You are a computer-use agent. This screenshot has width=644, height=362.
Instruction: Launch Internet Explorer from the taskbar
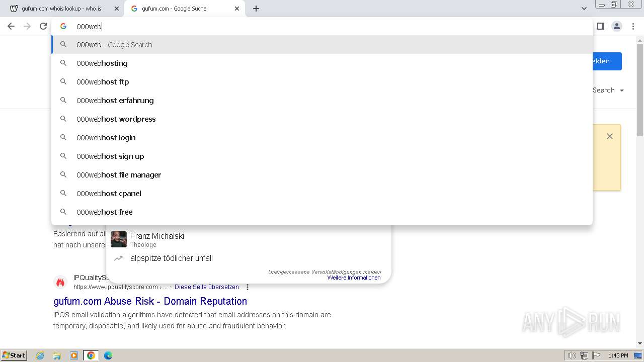tap(40, 355)
